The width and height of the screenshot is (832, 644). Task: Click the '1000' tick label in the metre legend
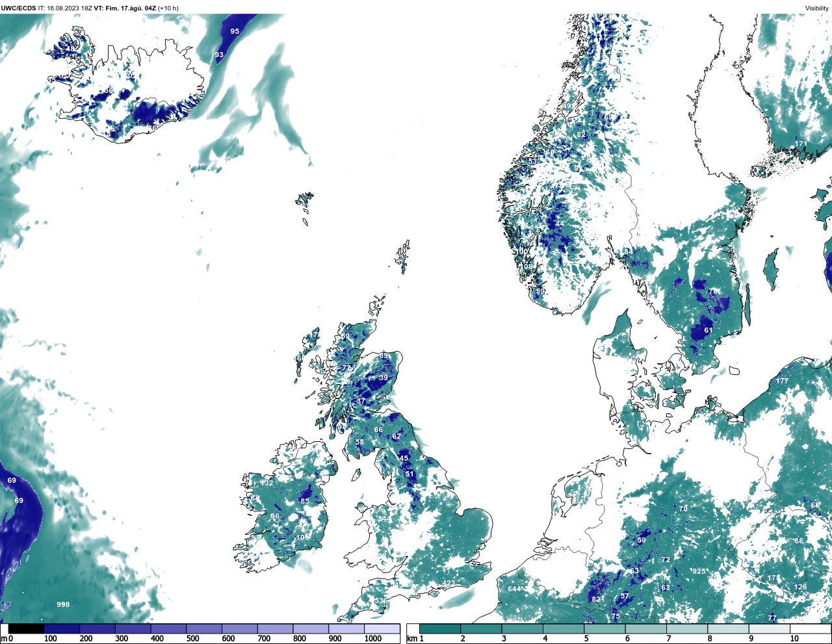coord(373,639)
